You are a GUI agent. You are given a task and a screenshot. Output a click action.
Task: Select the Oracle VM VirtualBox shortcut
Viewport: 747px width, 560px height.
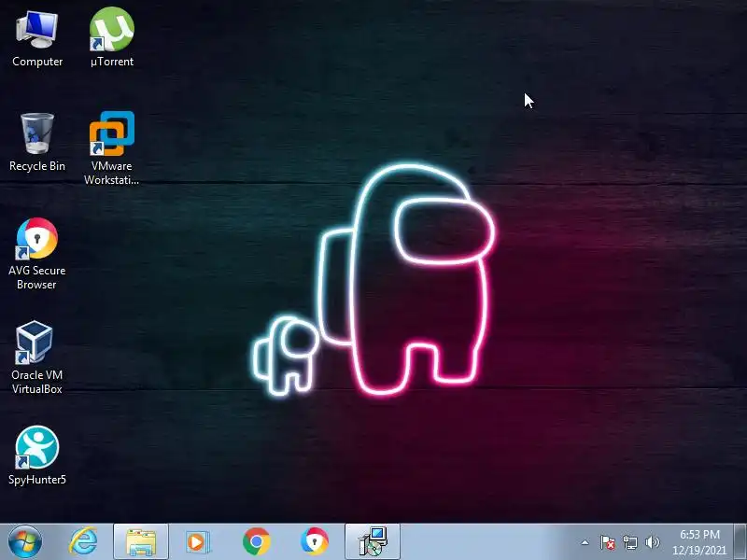37,357
